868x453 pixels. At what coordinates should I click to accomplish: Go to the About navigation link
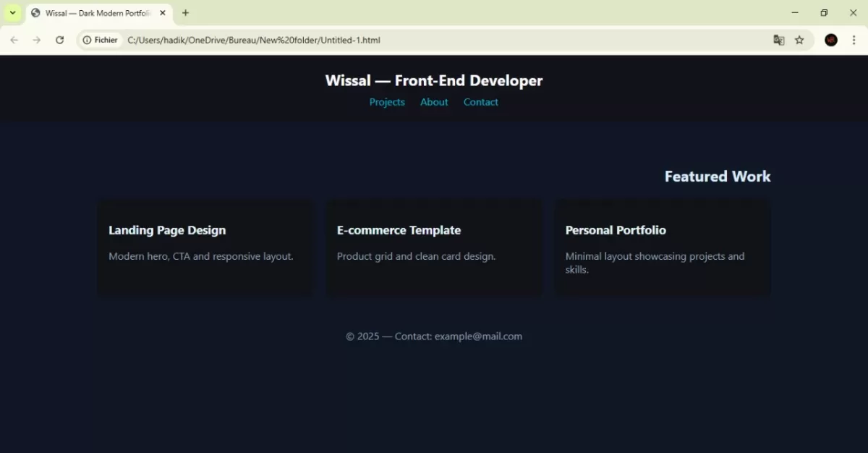[x=434, y=102]
